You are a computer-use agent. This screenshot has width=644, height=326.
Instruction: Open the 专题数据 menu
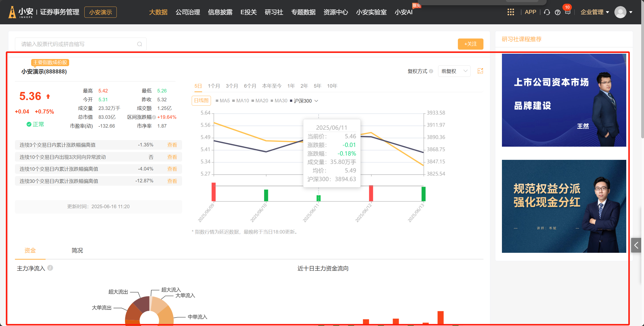pyautogui.click(x=303, y=12)
